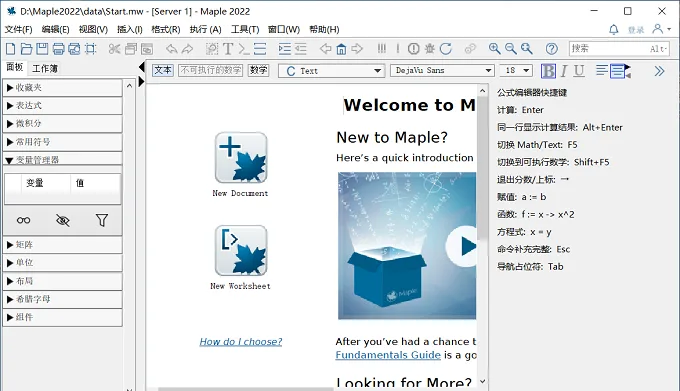This screenshot has width=680, height=391.
Task: Click the How do I choose? link
Action: coord(241,342)
